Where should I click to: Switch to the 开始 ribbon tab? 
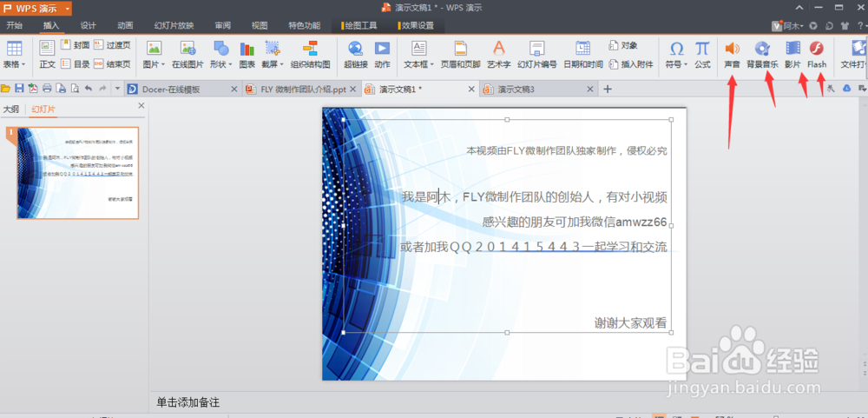15,25
